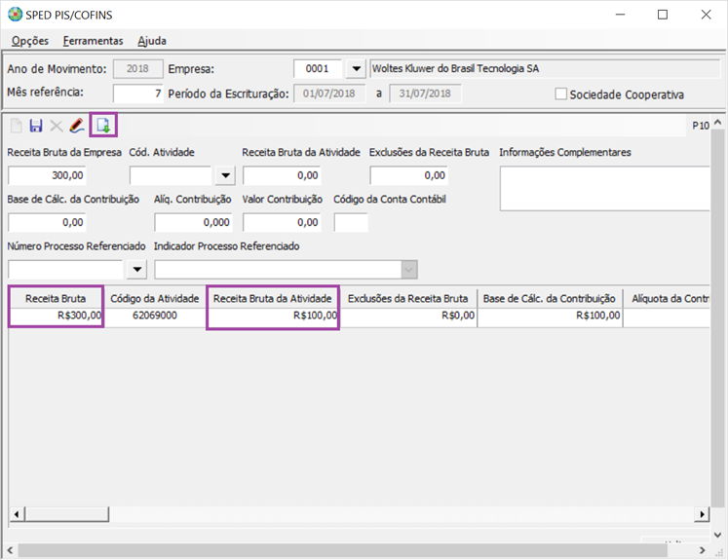728x560 pixels.
Task: Click the import document icon with green arrow
Action: tap(103, 126)
